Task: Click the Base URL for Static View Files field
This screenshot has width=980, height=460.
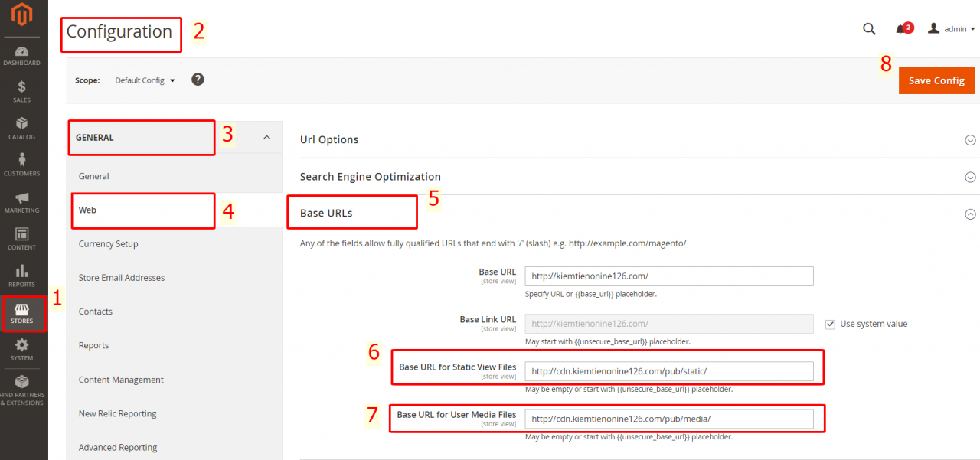Action: 668,371
